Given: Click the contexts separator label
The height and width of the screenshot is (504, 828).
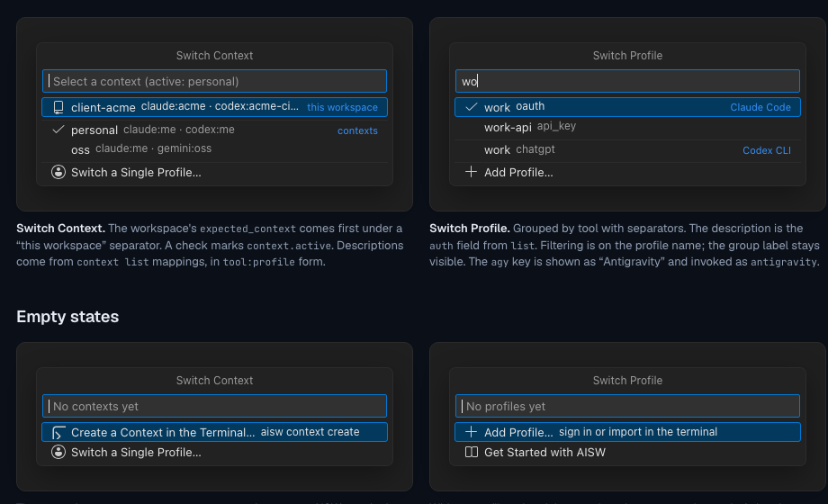Looking at the screenshot, I should [357, 130].
